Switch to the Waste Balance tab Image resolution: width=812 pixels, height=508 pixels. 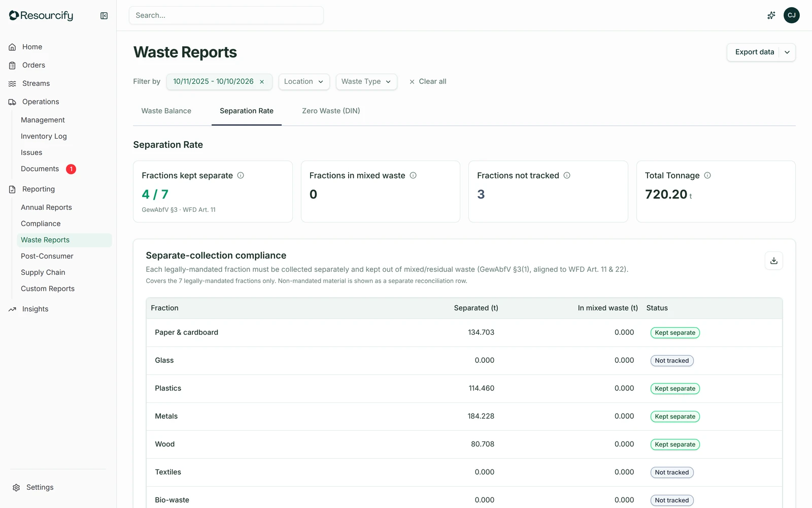tap(166, 111)
